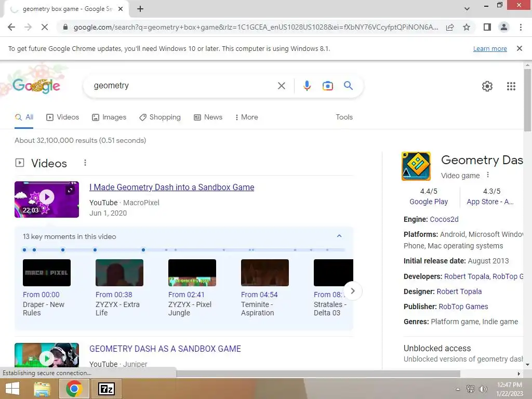Start voice search with microphone
This screenshot has width=532, height=399.
click(x=307, y=86)
